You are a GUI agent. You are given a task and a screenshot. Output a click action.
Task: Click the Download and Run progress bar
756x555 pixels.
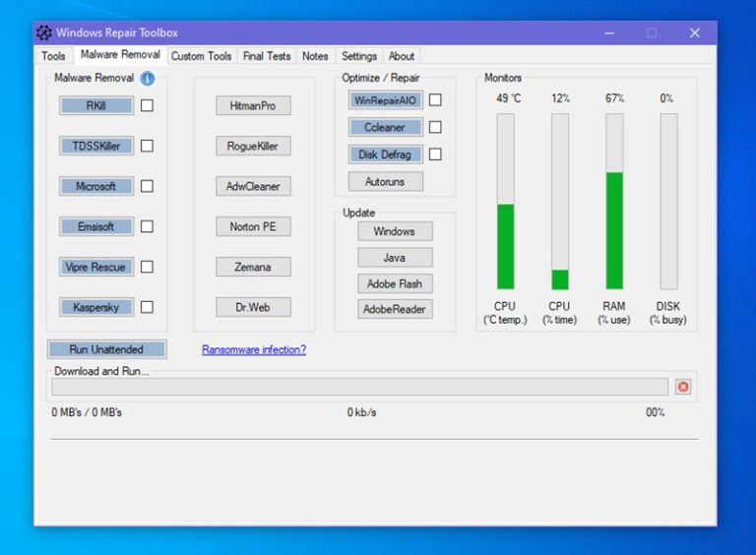click(359, 387)
